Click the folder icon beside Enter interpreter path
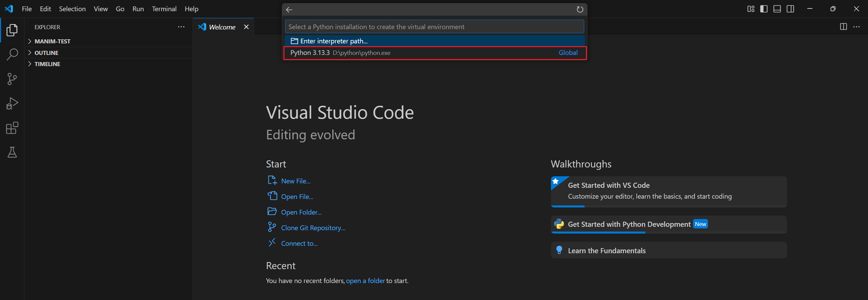 point(294,41)
